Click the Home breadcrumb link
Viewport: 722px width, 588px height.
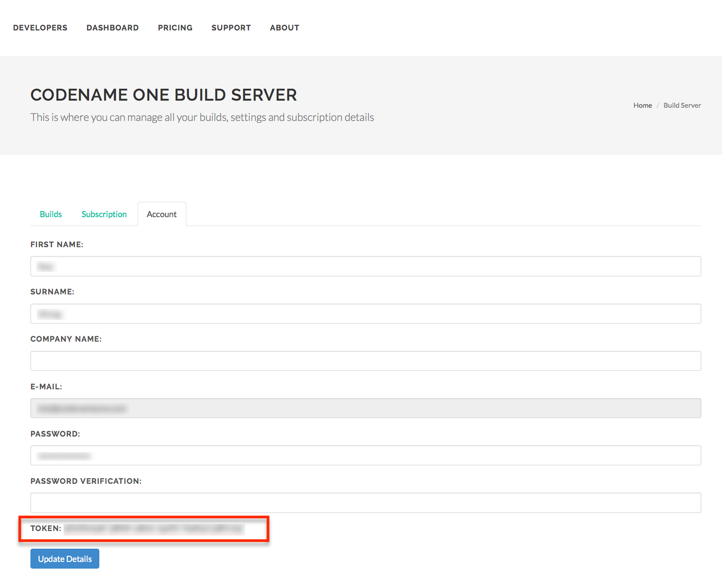[x=643, y=105]
